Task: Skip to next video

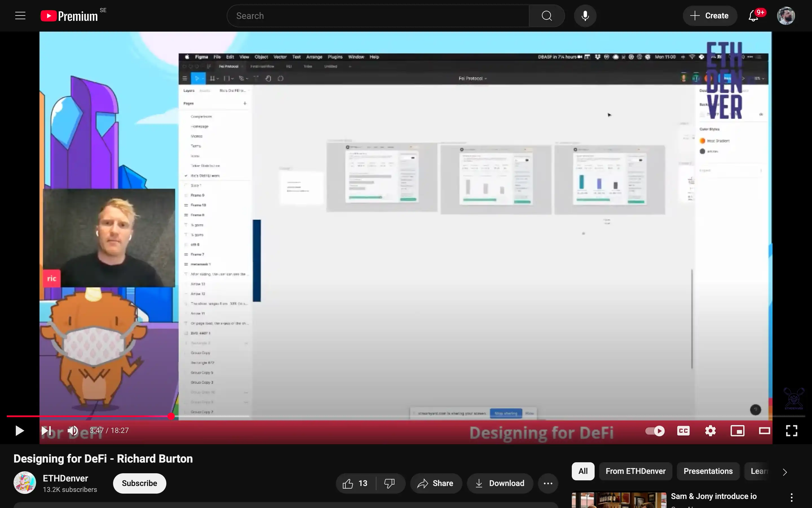Action: pos(46,430)
